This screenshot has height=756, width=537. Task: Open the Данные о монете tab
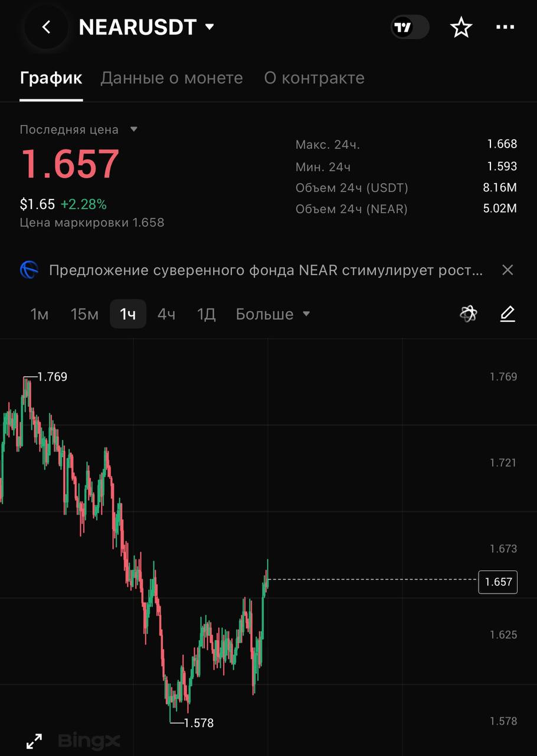click(172, 78)
